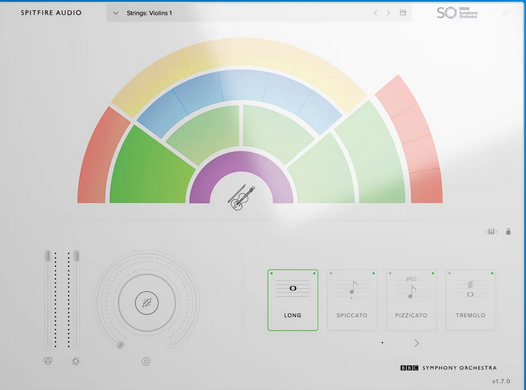This screenshot has height=390, width=526.
Task: Click the tremolo note icon on Tremolo card
Action: point(470,289)
